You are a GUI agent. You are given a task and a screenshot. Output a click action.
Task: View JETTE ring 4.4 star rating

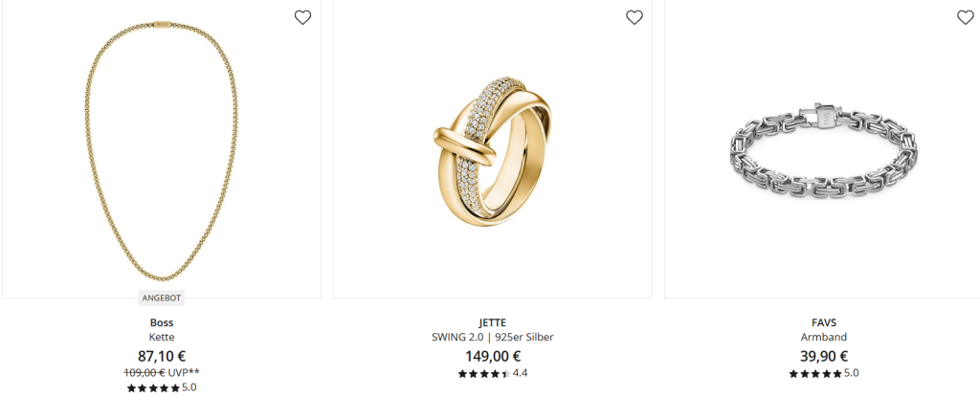point(493,373)
